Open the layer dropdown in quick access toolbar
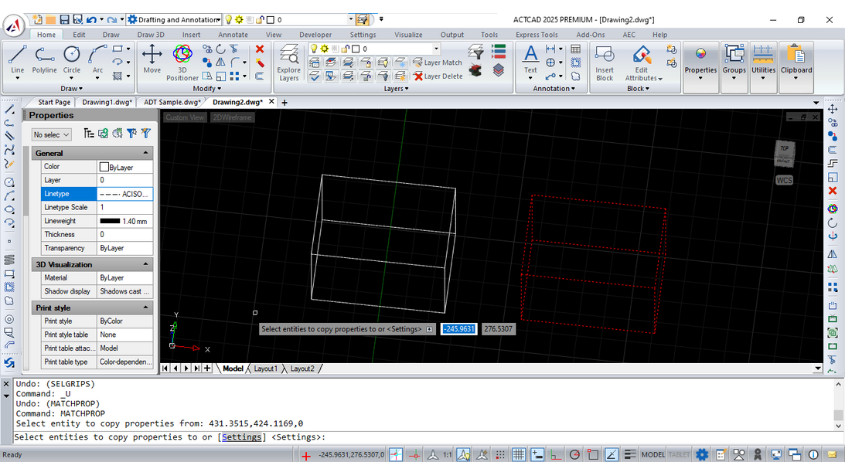 click(x=351, y=20)
